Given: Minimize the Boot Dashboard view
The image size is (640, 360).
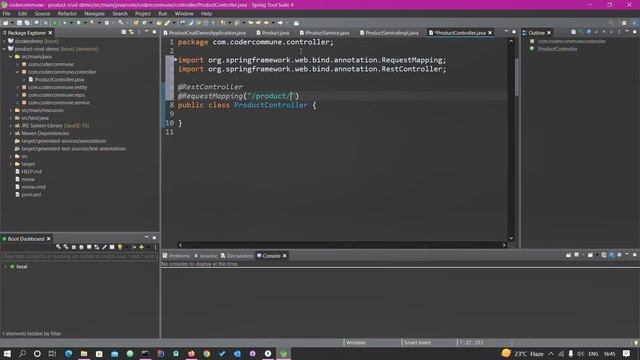Looking at the screenshot, I should click(147, 238).
